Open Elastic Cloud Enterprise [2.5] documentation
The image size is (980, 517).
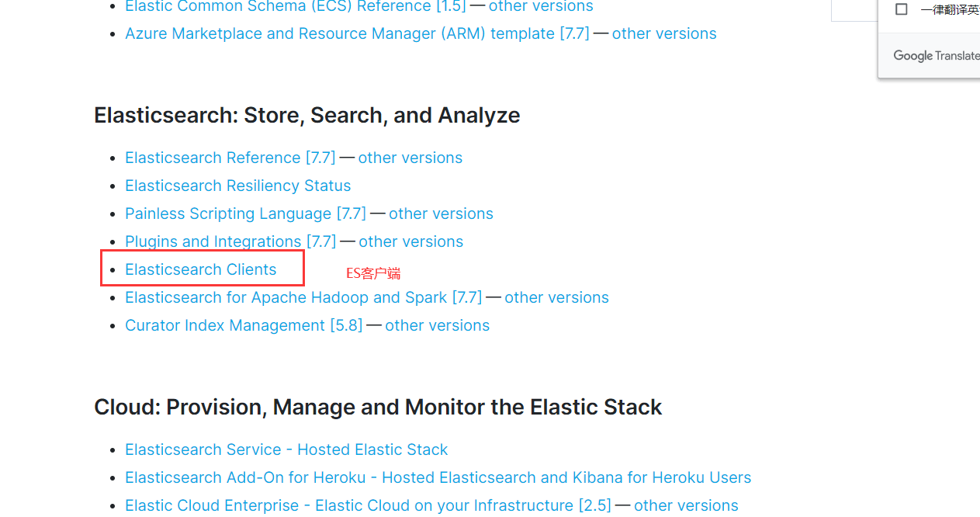click(368, 505)
